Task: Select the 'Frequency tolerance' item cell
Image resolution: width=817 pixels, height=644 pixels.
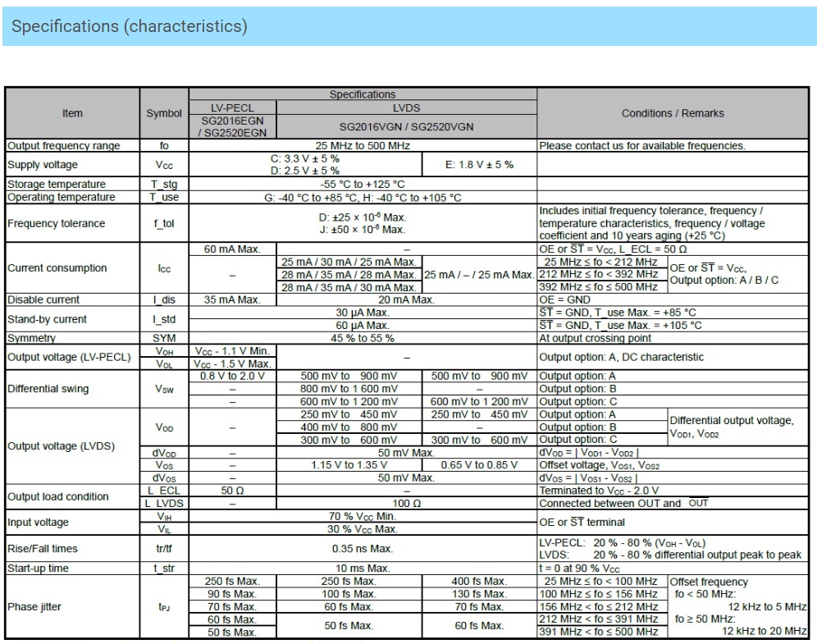Action: [72, 223]
